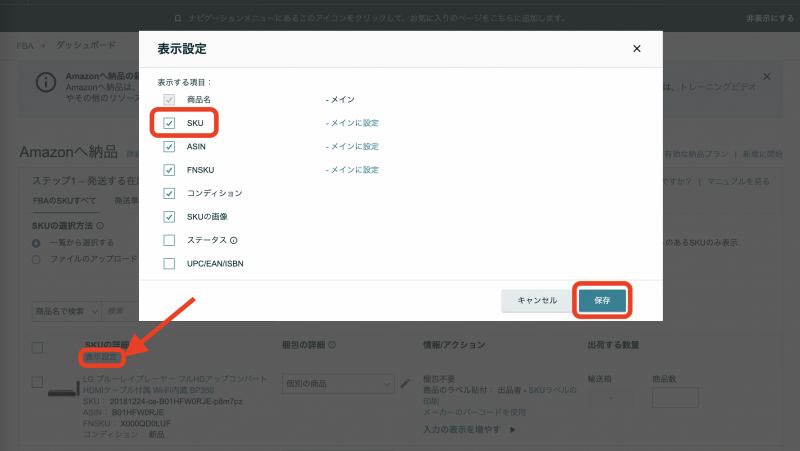Uncheck the FNSKU checkbox
Screen dimensions: 800x451
tap(169, 170)
